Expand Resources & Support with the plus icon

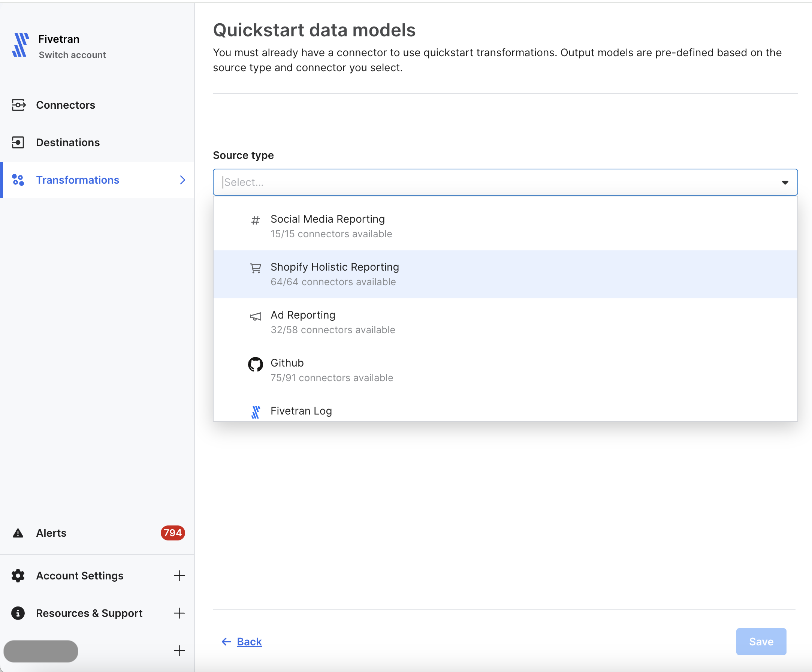(x=179, y=613)
